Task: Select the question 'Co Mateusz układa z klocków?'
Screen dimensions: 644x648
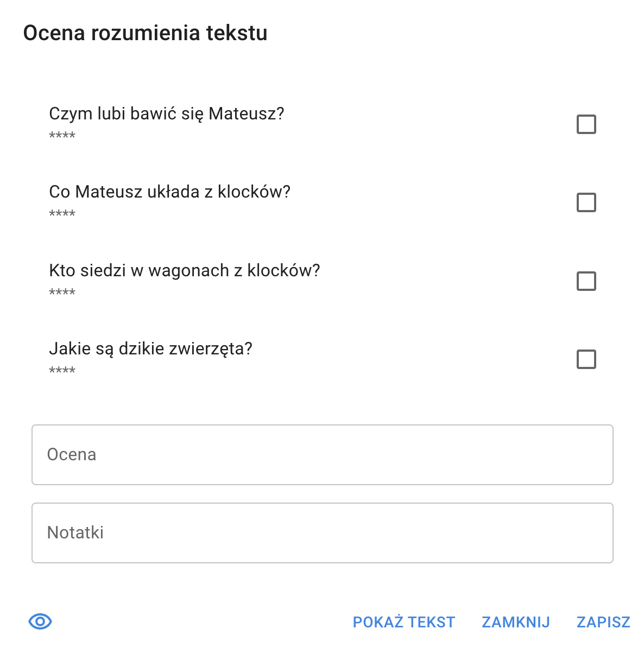Action: point(170,192)
